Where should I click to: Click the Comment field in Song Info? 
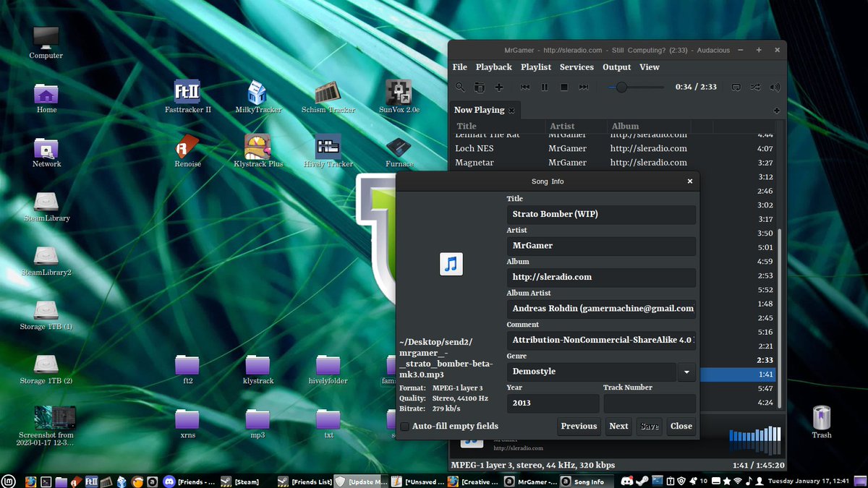tap(601, 340)
